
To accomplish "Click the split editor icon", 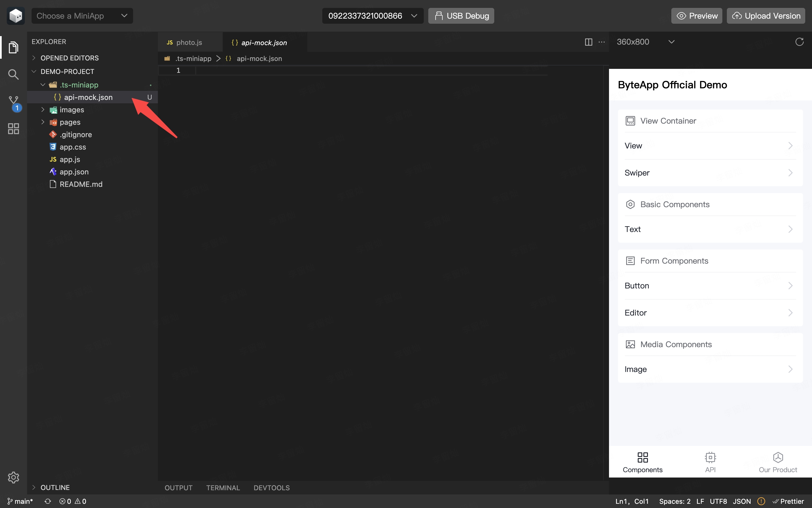I will click(588, 42).
